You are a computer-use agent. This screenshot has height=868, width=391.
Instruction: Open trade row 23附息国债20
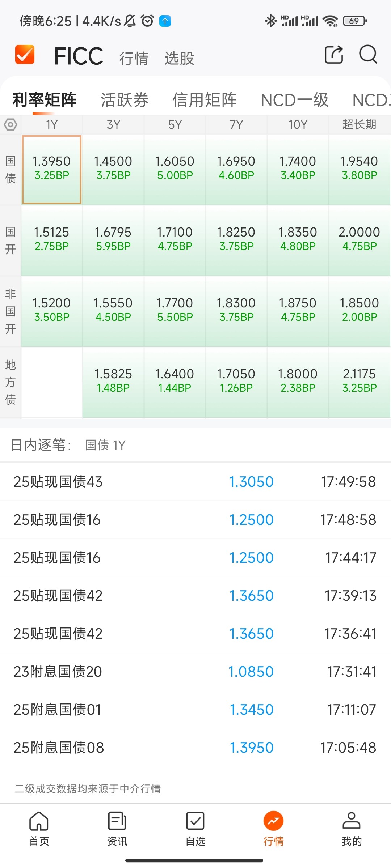[x=195, y=672]
